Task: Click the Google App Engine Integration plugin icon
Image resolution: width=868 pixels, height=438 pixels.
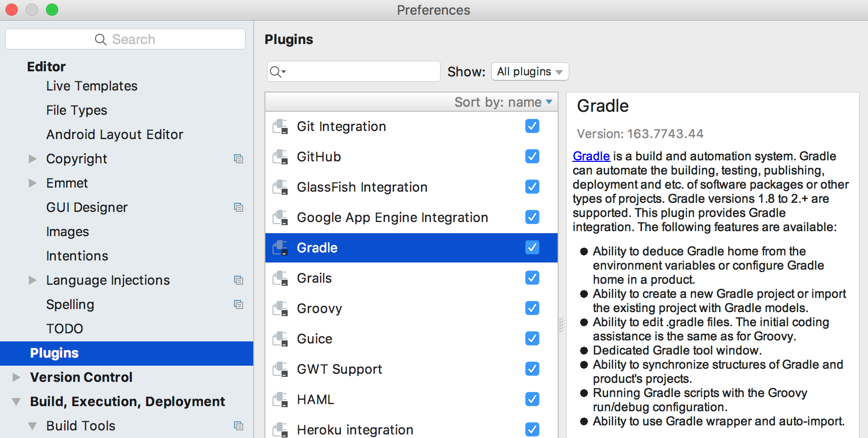Action: point(280,217)
